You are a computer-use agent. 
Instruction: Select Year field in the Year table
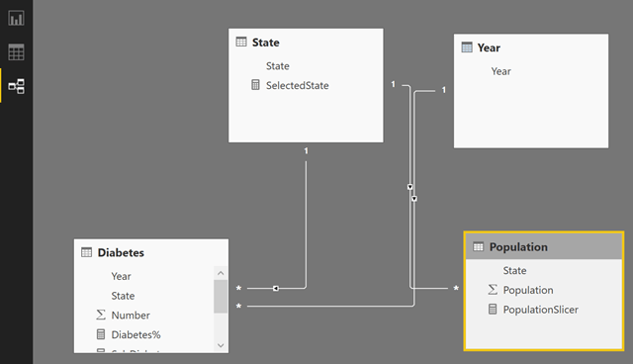point(501,71)
